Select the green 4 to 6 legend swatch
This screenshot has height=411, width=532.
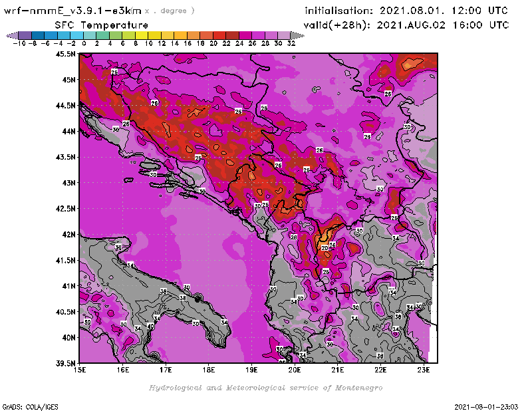(115, 35)
